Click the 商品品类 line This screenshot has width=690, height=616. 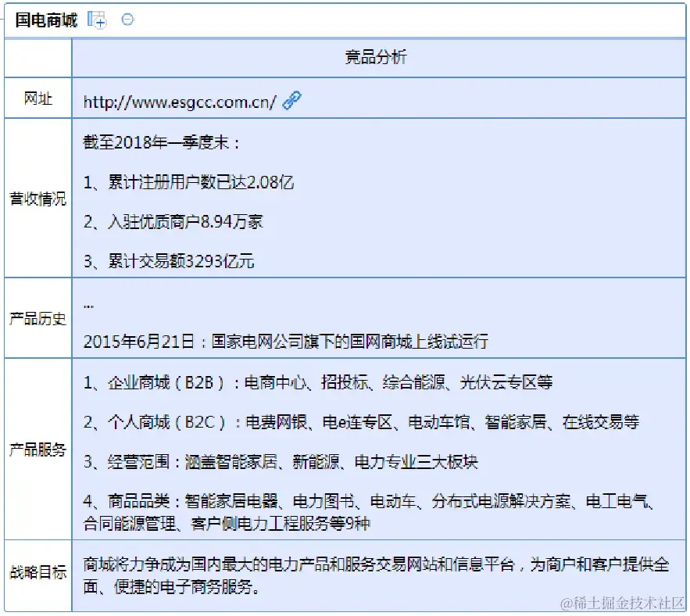click(369, 501)
